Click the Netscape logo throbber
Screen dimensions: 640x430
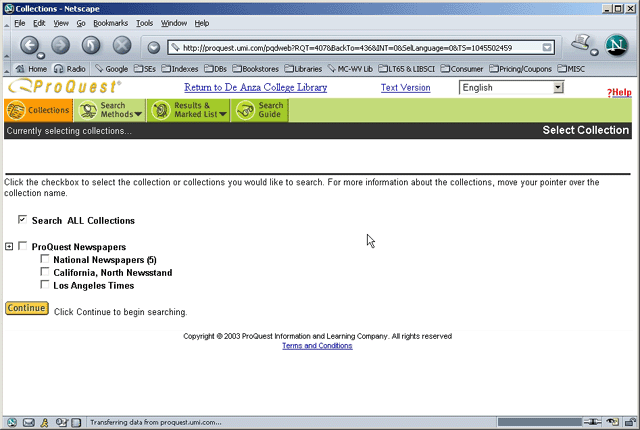[x=618, y=45]
